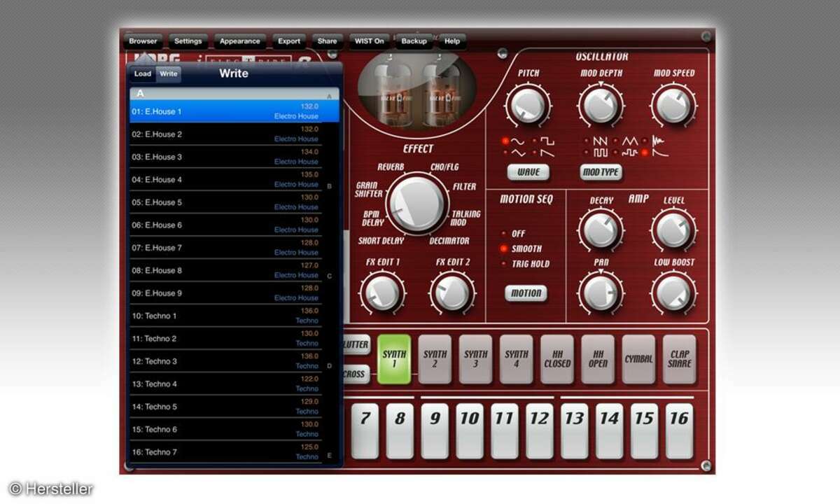Click the oscillator Pitch knob
This screenshot has height=504, width=840.
(x=528, y=107)
